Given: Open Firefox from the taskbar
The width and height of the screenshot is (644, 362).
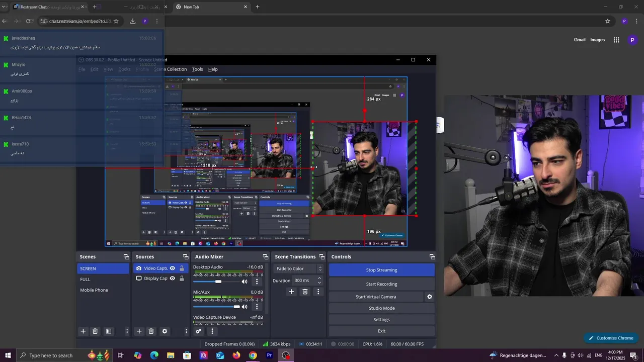Looking at the screenshot, I should tap(236, 355).
